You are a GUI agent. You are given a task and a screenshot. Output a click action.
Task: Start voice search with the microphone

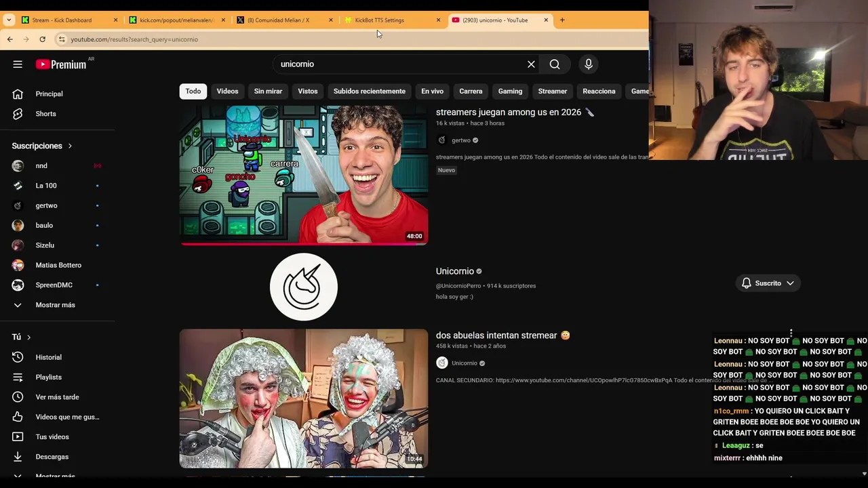click(x=589, y=64)
